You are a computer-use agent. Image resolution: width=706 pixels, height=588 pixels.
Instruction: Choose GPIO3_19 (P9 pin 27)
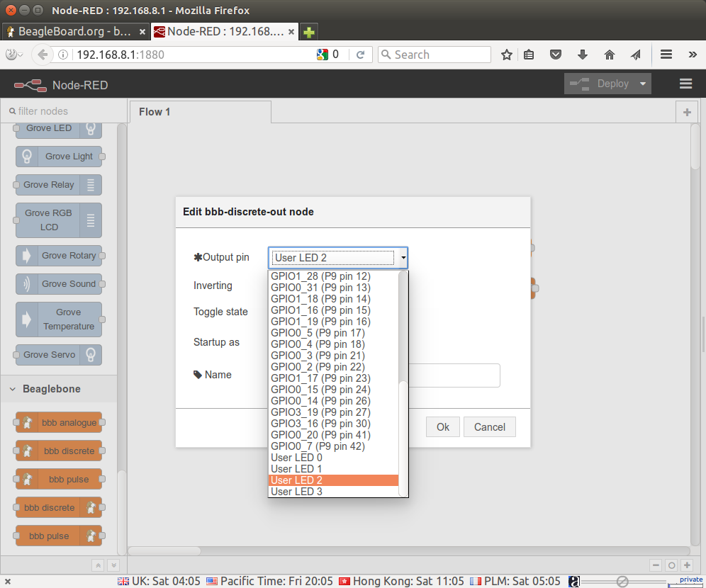coord(333,412)
